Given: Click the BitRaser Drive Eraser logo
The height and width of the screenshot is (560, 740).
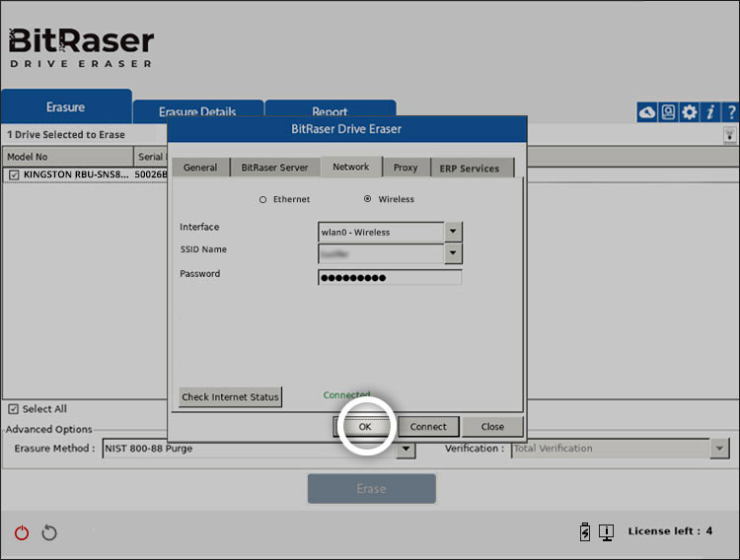Looking at the screenshot, I should tap(81, 47).
